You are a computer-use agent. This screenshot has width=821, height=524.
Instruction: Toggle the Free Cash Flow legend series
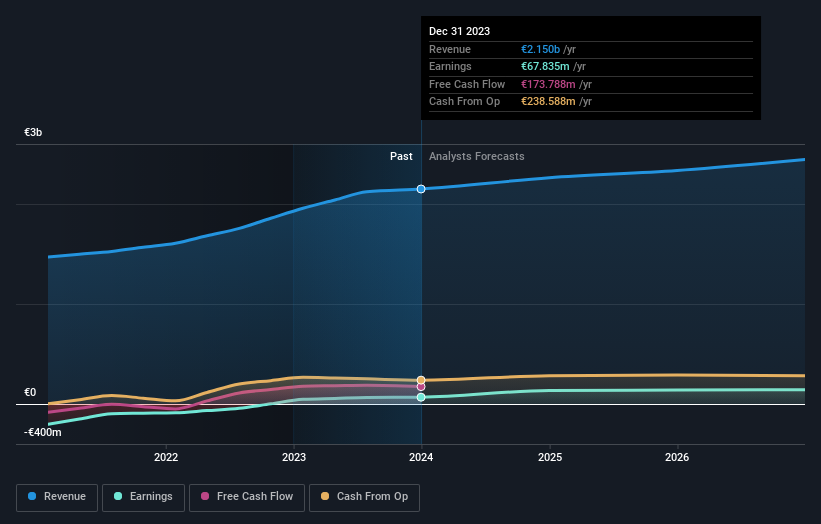coord(247,497)
